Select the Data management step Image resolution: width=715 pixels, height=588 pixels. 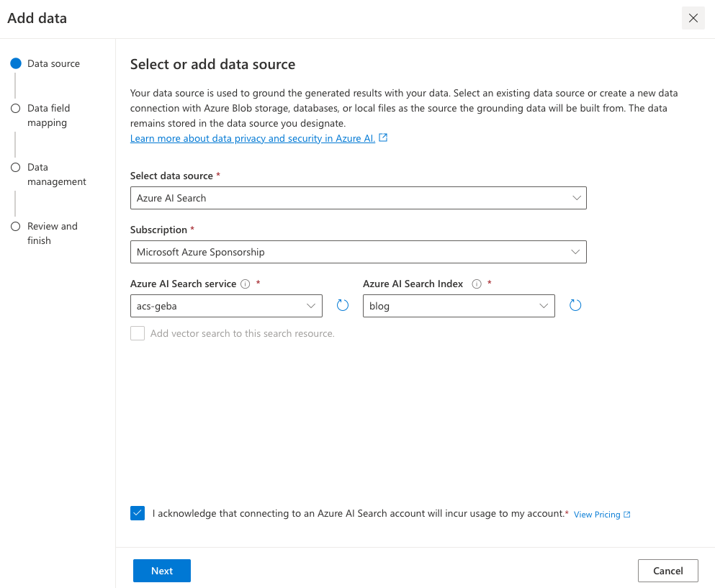point(56,174)
